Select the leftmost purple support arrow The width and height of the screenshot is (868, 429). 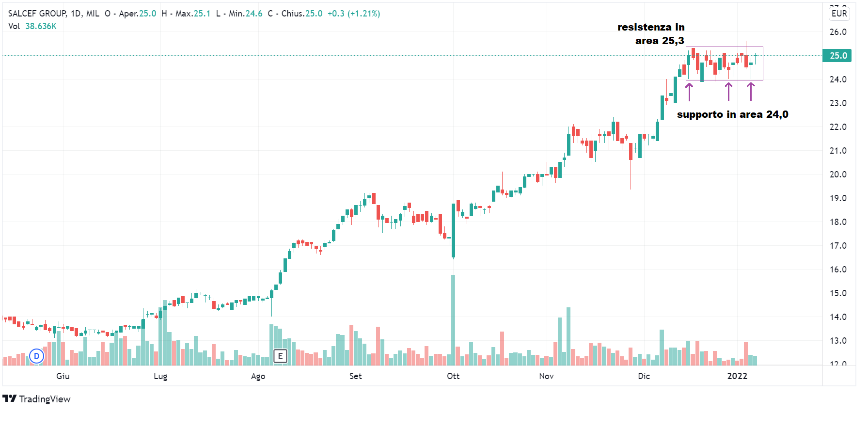(x=689, y=91)
